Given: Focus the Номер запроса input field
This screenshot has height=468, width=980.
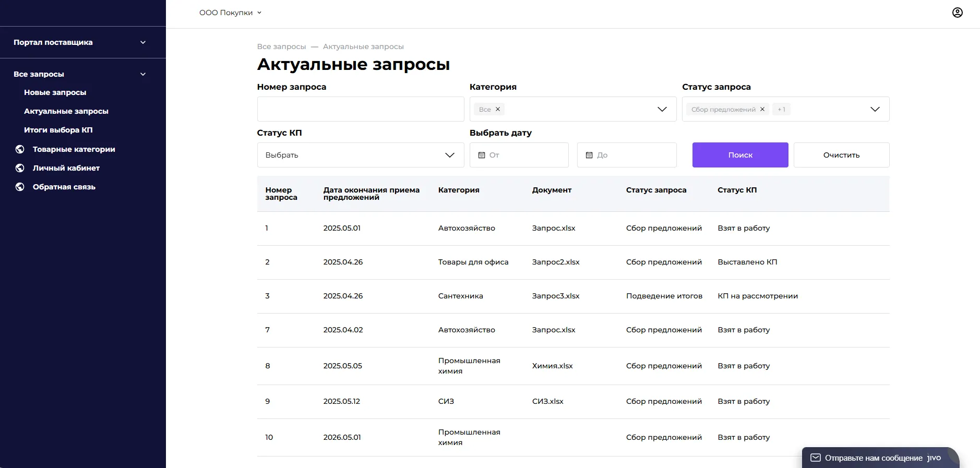Looking at the screenshot, I should click(x=360, y=109).
